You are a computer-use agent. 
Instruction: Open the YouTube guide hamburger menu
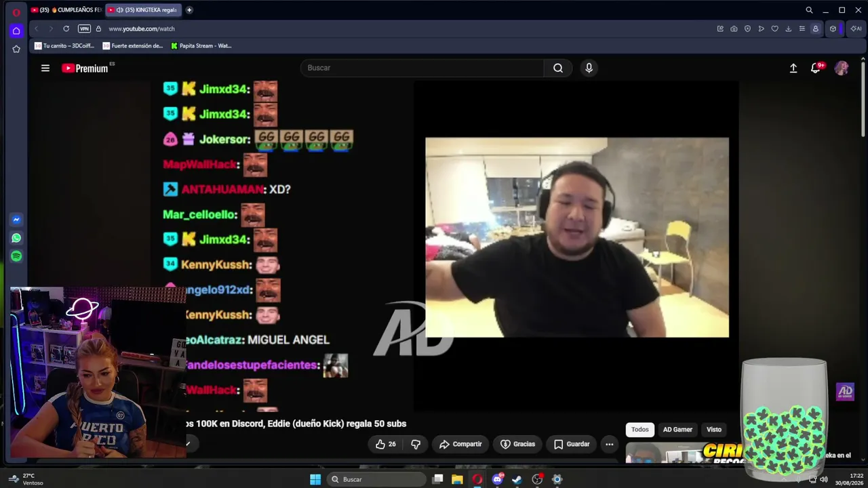click(45, 68)
